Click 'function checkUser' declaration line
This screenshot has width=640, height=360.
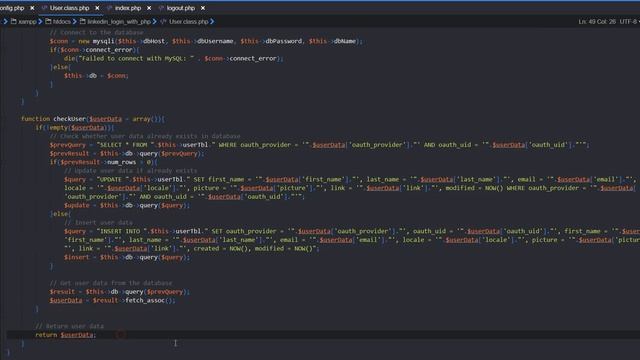[93, 119]
